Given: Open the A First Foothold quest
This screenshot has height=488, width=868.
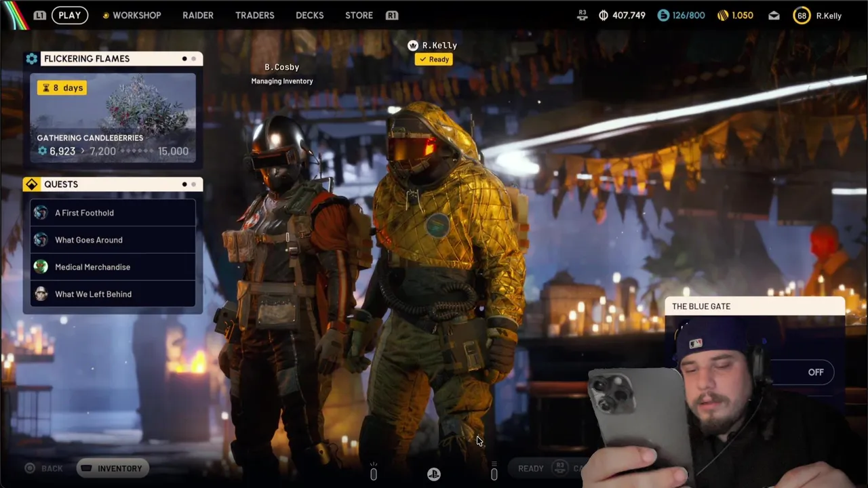Looking at the screenshot, I should point(113,213).
